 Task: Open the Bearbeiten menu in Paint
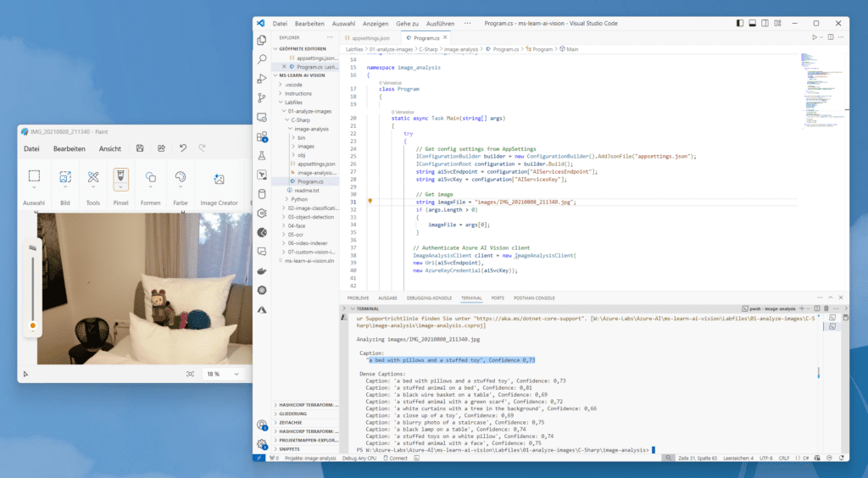point(70,149)
